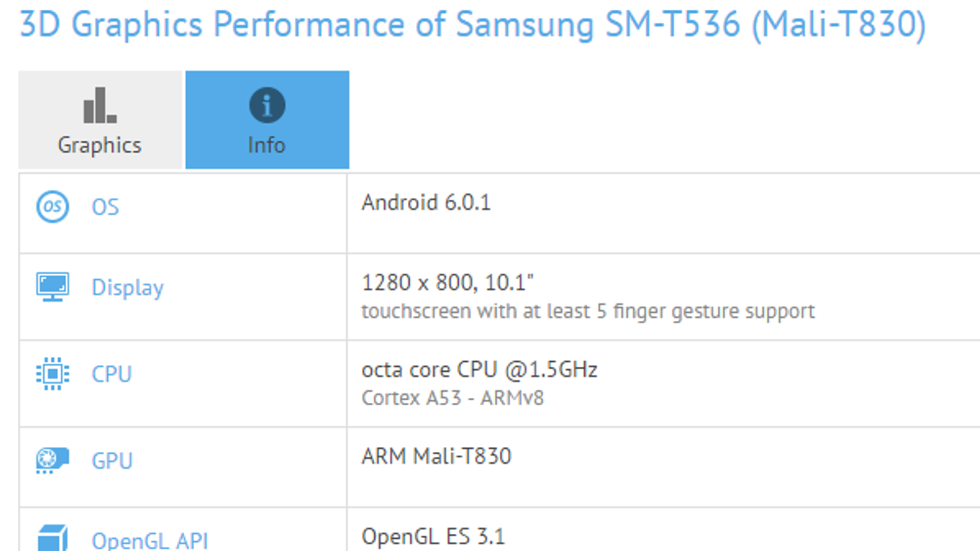Click the Display monitor icon

[53, 287]
